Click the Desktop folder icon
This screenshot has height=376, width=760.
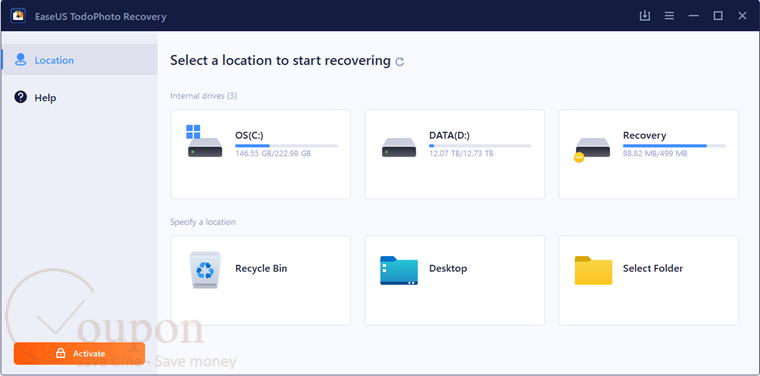click(399, 270)
